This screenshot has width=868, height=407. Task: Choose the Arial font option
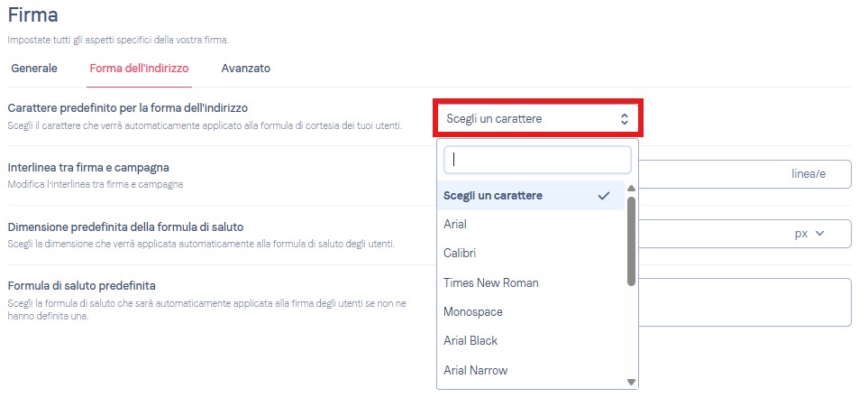tap(531, 225)
